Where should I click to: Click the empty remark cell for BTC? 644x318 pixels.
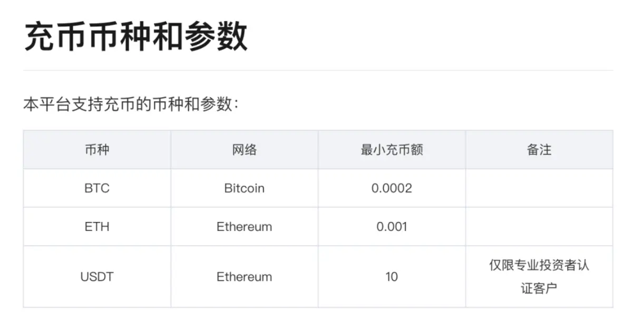tap(539, 188)
